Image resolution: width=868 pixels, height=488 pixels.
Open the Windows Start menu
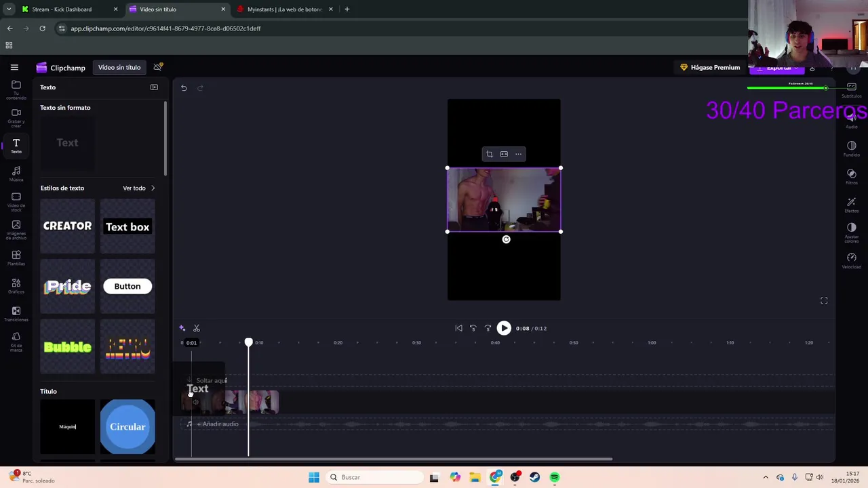coord(314,477)
